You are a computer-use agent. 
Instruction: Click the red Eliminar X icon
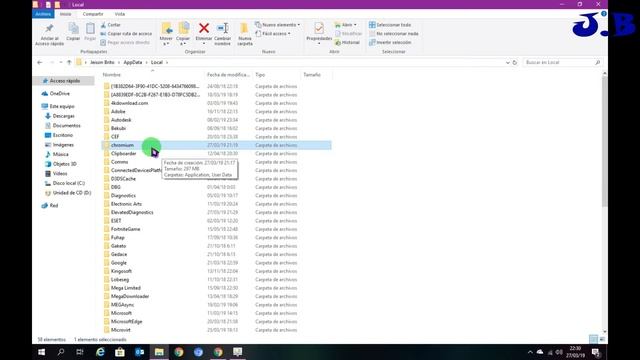[x=204, y=28]
